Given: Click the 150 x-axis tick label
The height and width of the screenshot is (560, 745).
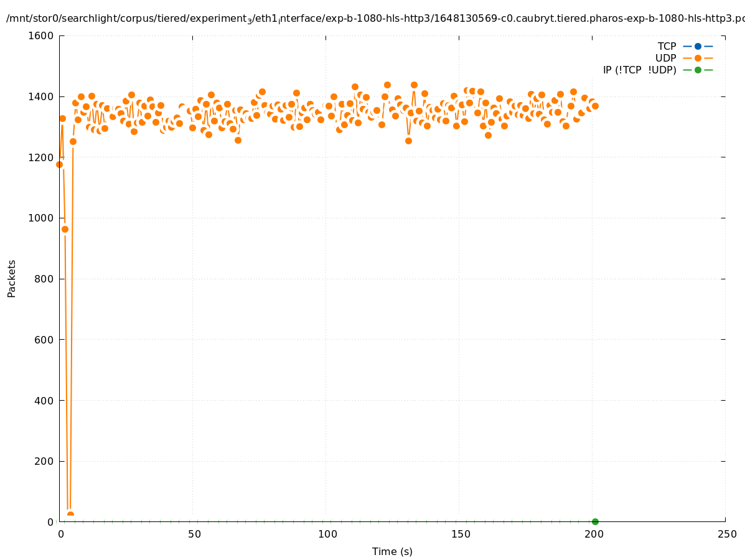Looking at the screenshot, I should 460,534.
